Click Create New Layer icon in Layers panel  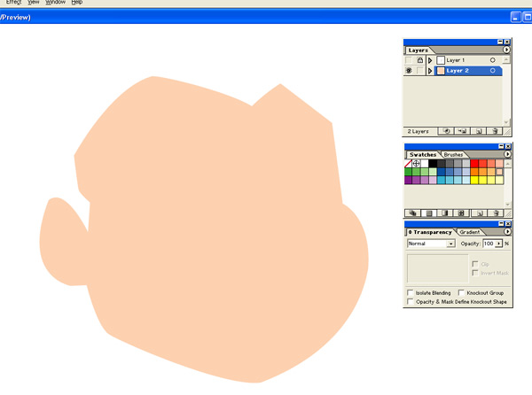coord(479,131)
